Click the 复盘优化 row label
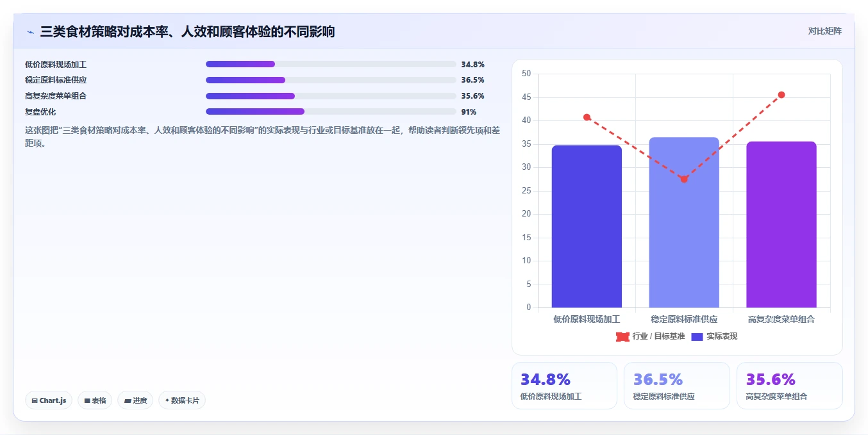The height and width of the screenshot is (435, 868). coord(40,111)
